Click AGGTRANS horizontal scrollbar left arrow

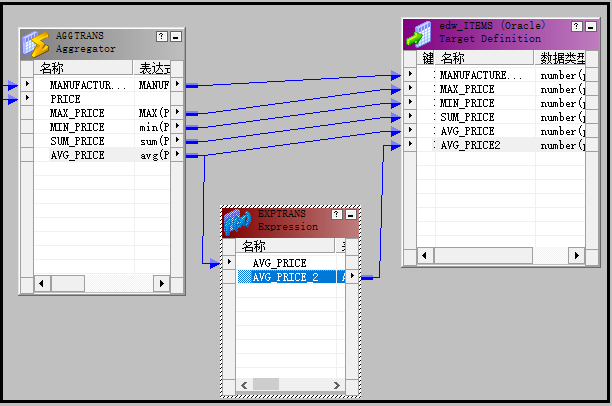click(42, 284)
